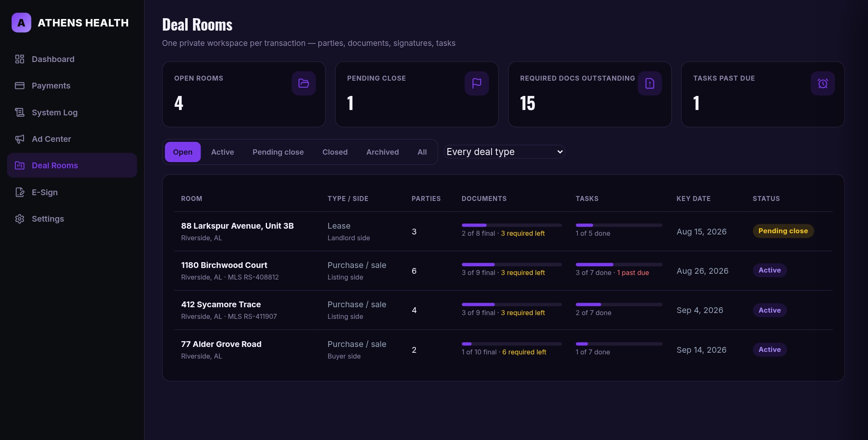
Task: Show Closed deal rooms tab
Action: (x=335, y=152)
